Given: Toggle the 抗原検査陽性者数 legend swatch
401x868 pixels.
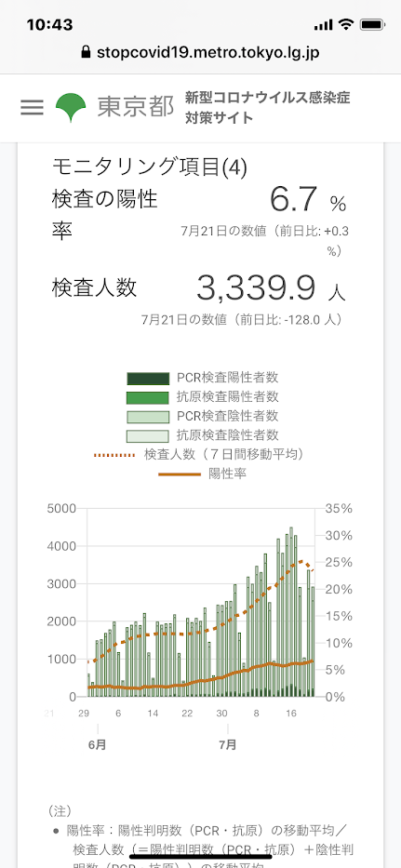Looking at the screenshot, I should pos(148,397).
